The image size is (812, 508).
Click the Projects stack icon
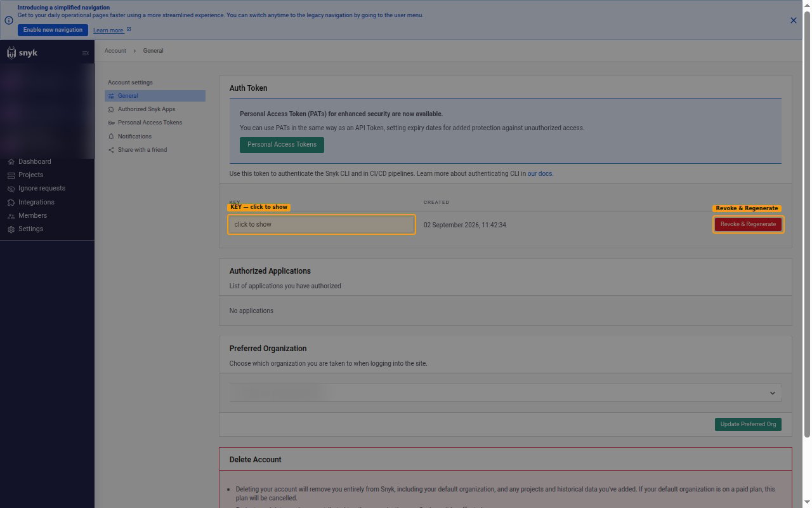pos(11,175)
